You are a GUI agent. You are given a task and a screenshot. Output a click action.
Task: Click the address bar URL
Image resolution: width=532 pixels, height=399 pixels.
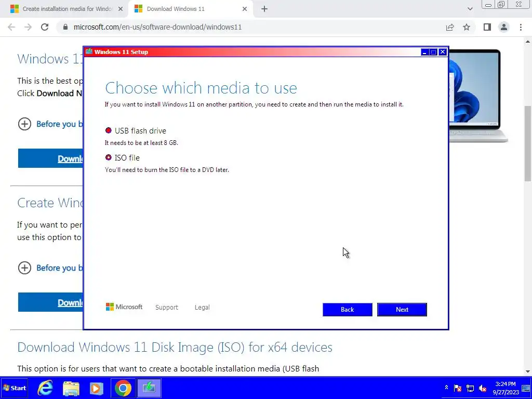point(157,27)
